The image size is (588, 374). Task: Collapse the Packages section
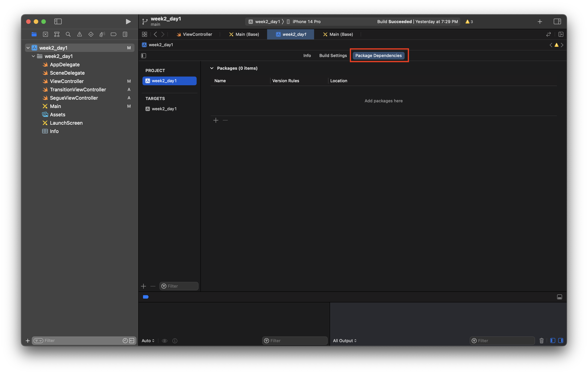(212, 68)
